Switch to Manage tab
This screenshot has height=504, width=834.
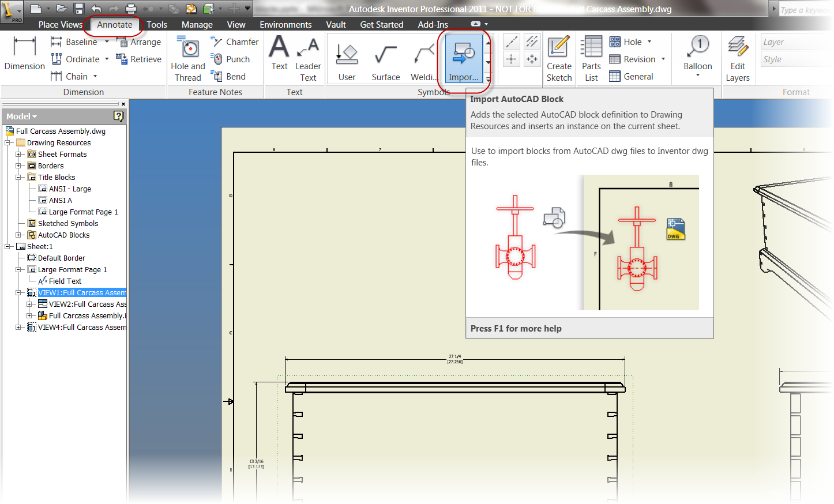coord(197,24)
